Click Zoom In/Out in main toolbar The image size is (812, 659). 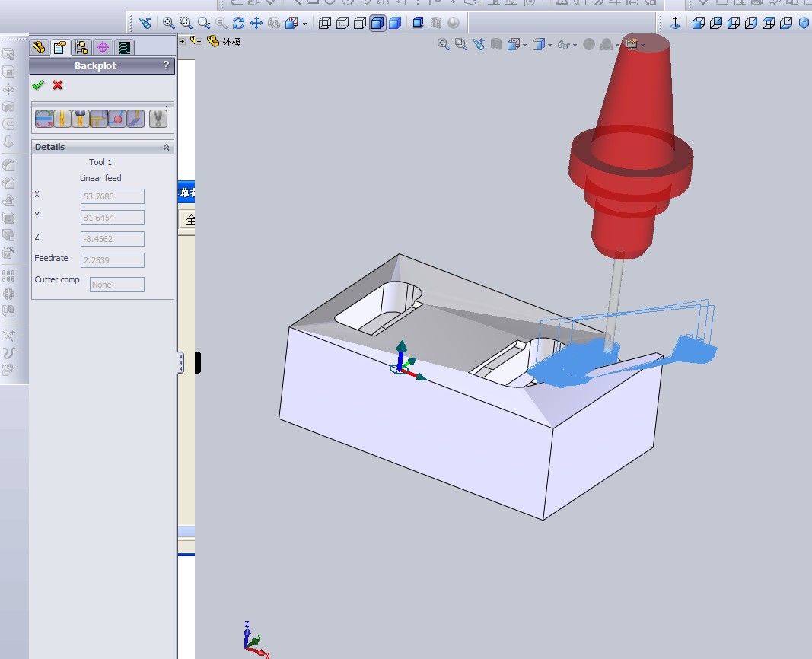pyautogui.click(x=203, y=23)
